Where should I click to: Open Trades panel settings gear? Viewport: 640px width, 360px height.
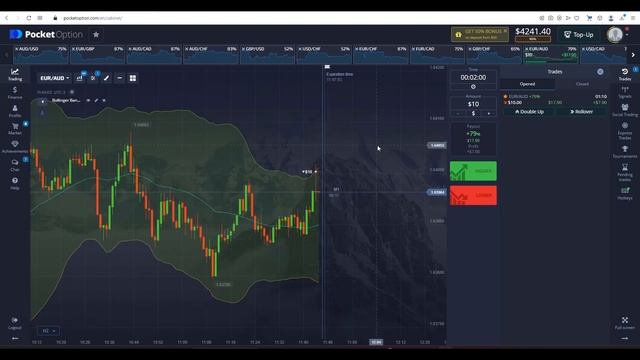600,71
